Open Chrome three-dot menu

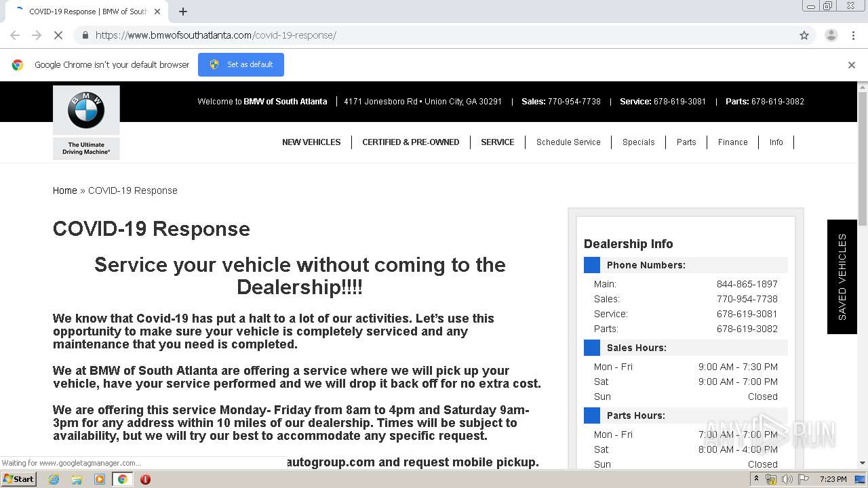(x=853, y=35)
